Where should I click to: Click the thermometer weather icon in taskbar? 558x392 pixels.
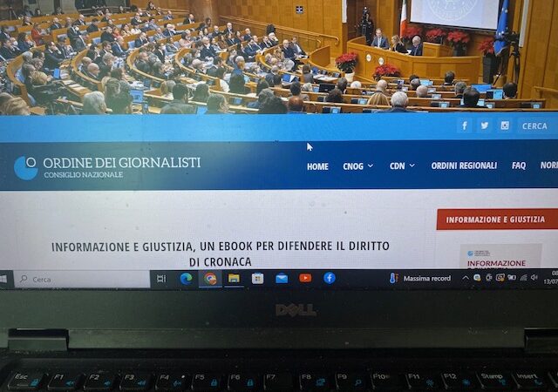(393, 278)
